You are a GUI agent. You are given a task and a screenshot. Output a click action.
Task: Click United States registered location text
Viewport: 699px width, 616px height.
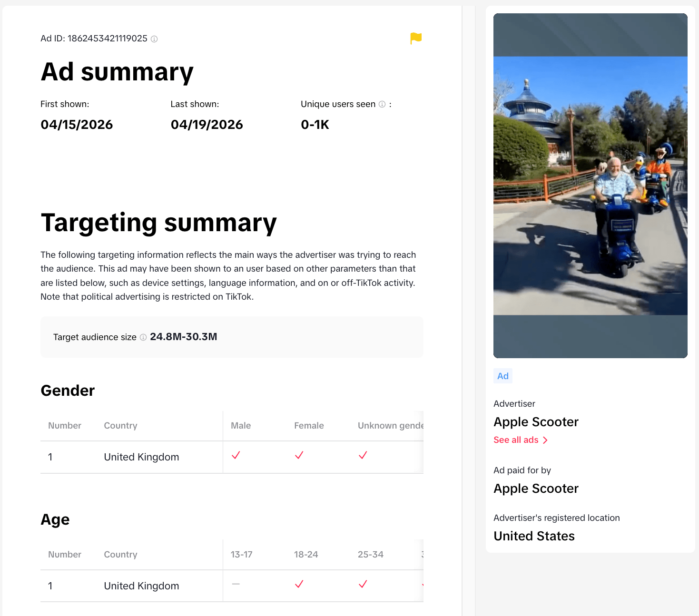pos(534,536)
